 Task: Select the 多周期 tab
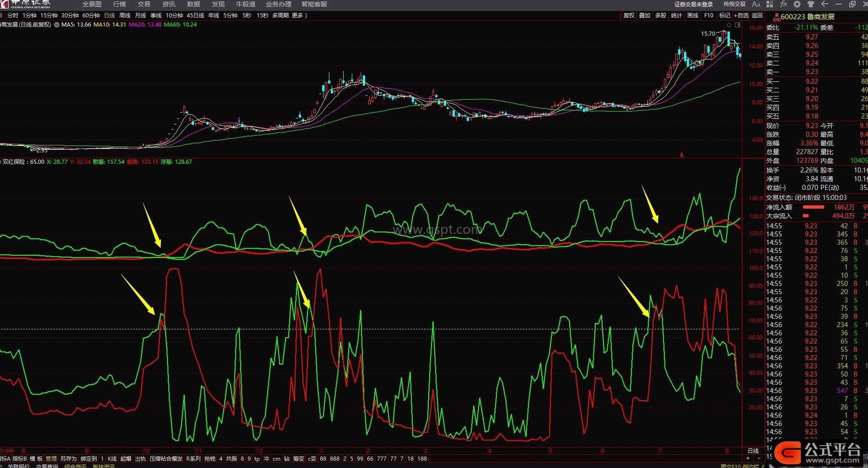pos(280,16)
